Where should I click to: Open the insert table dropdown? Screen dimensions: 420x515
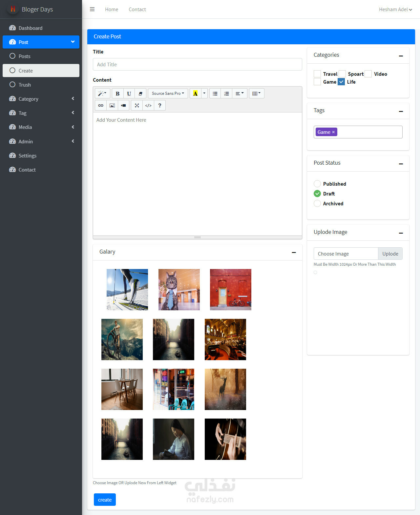pos(257,93)
